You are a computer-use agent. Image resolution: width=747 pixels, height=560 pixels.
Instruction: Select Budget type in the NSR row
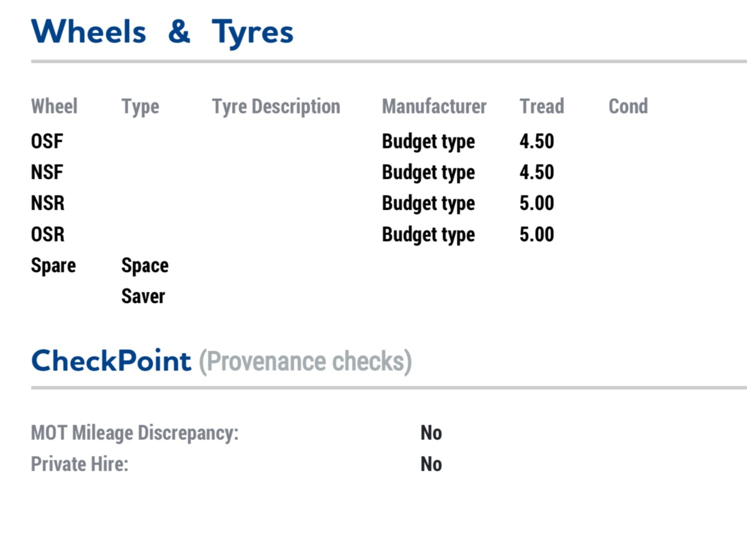click(428, 204)
